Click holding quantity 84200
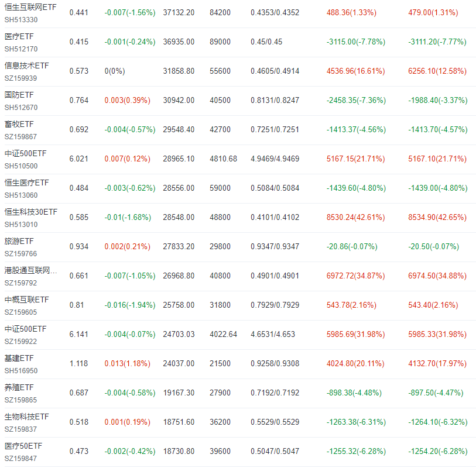The width and height of the screenshot is (476, 468). click(x=220, y=13)
